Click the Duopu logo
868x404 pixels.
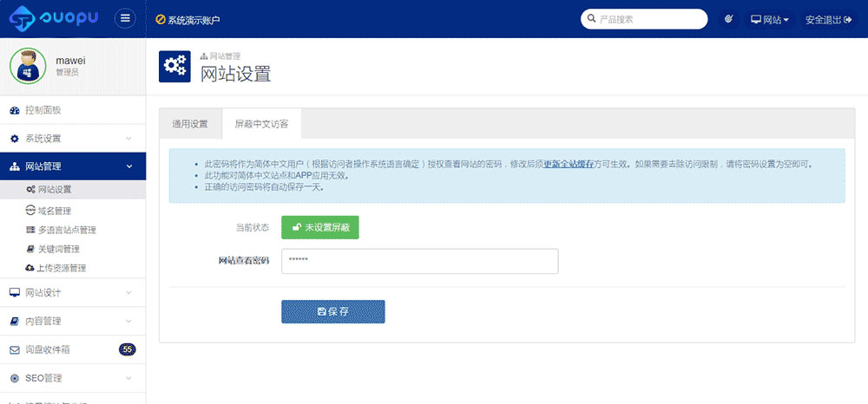click(54, 19)
